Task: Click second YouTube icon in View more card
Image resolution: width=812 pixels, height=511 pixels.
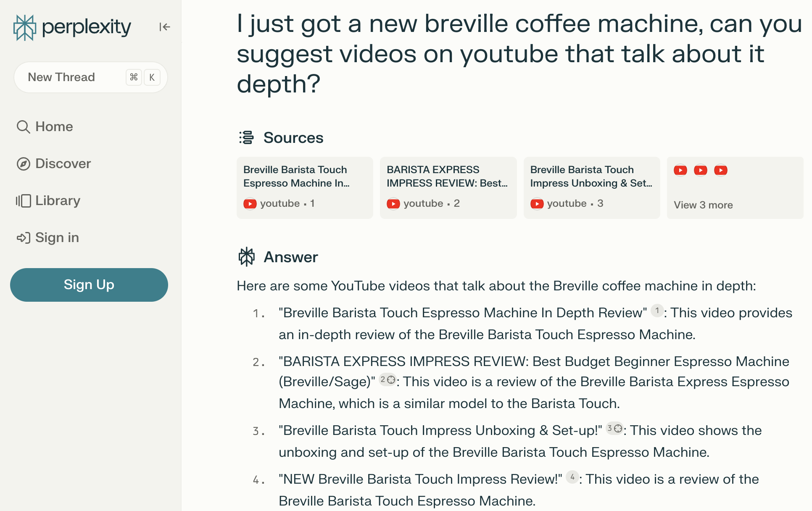Action: point(701,170)
